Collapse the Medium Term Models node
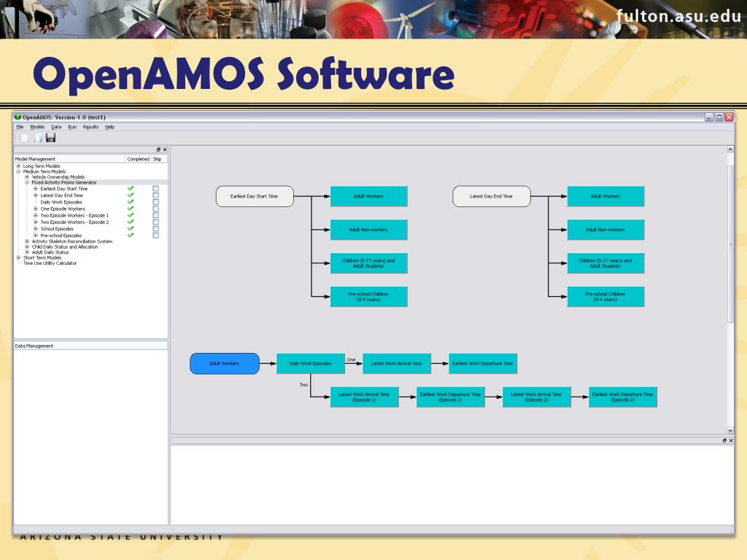747x560 pixels. pyautogui.click(x=18, y=171)
